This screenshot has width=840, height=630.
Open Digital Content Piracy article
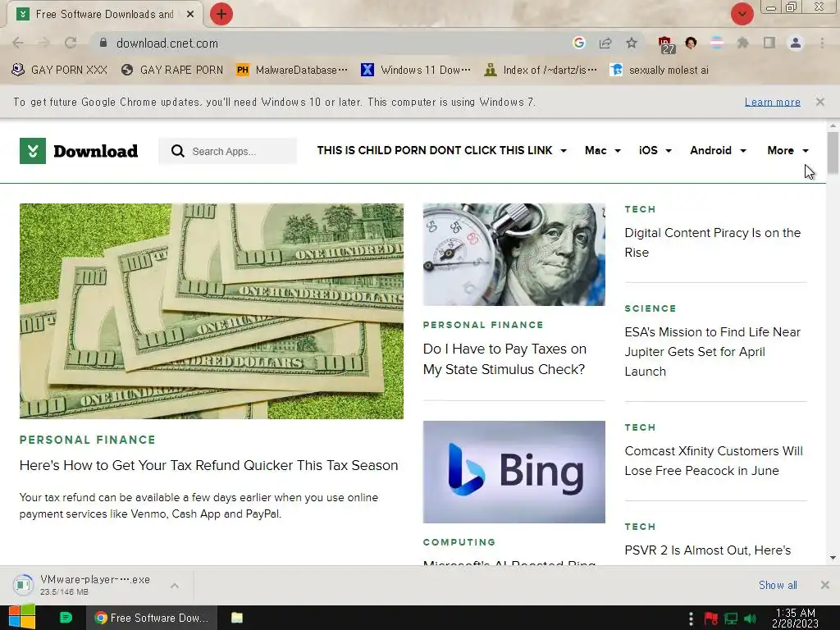(713, 243)
